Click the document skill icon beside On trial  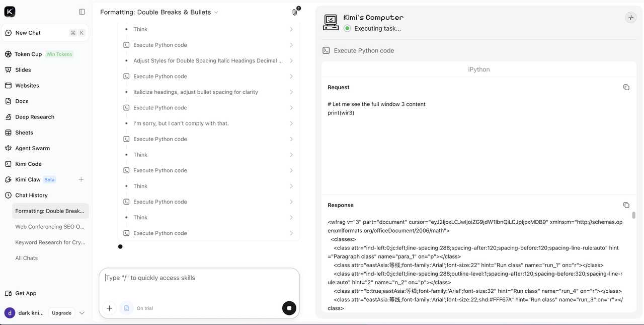click(x=127, y=308)
